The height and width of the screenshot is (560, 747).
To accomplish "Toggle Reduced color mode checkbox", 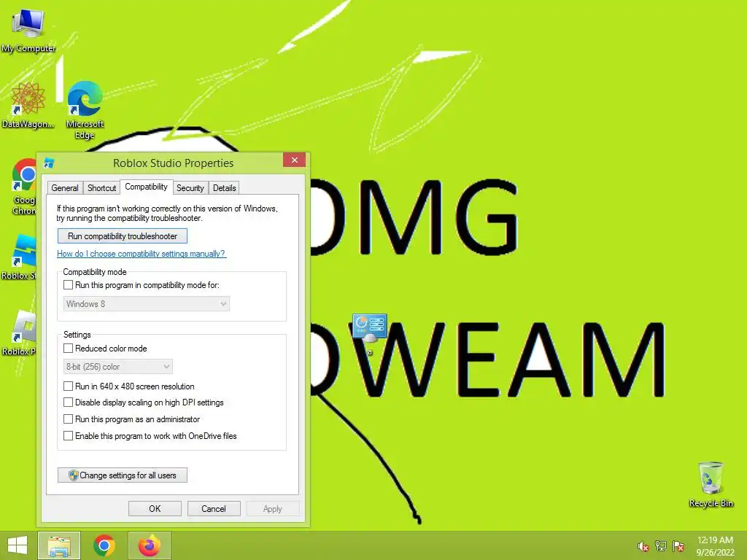I will 68,348.
